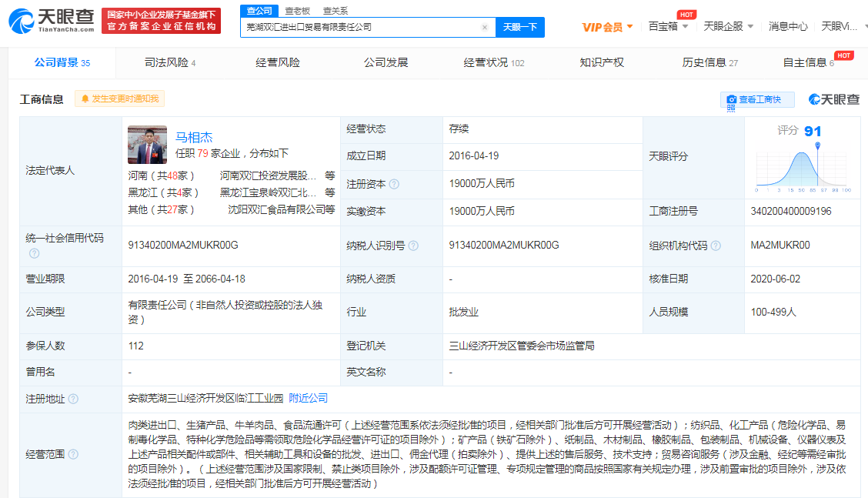Click the 工商注册号 value 340200400009196
Viewport: 868px width, 498px height.
(791, 211)
